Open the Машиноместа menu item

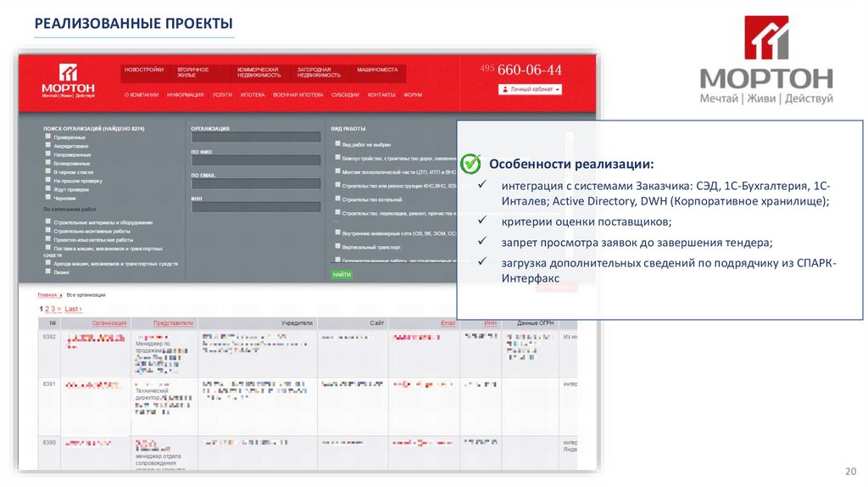377,70
